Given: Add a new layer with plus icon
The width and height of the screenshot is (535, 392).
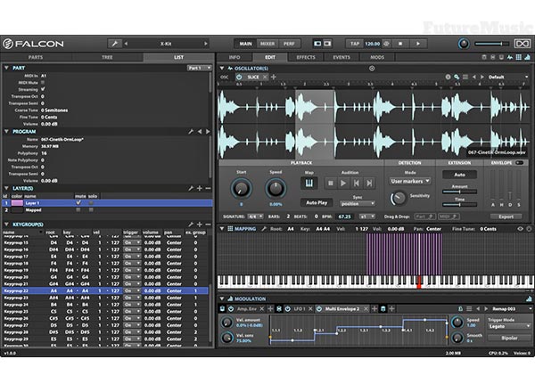Looking at the screenshot, I should (x=200, y=188).
